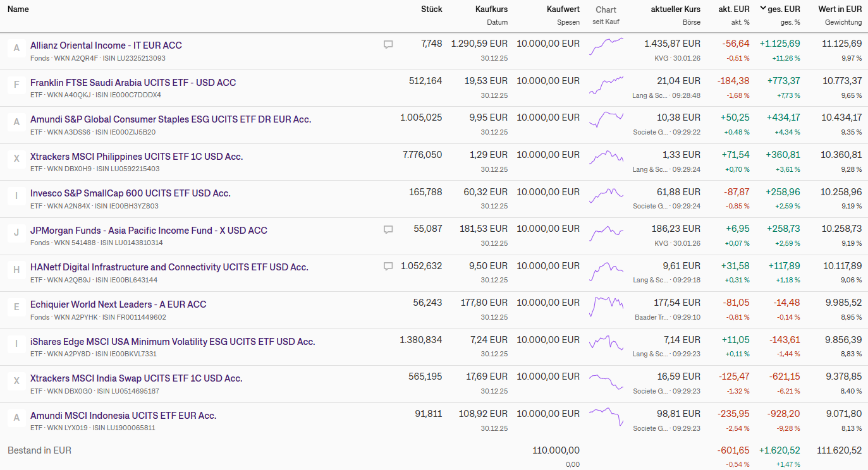Open iShares Edge MSCI USA Minimum Volatility link
The width and height of the screenshot is (868, 470).
(x=173, y=342)
